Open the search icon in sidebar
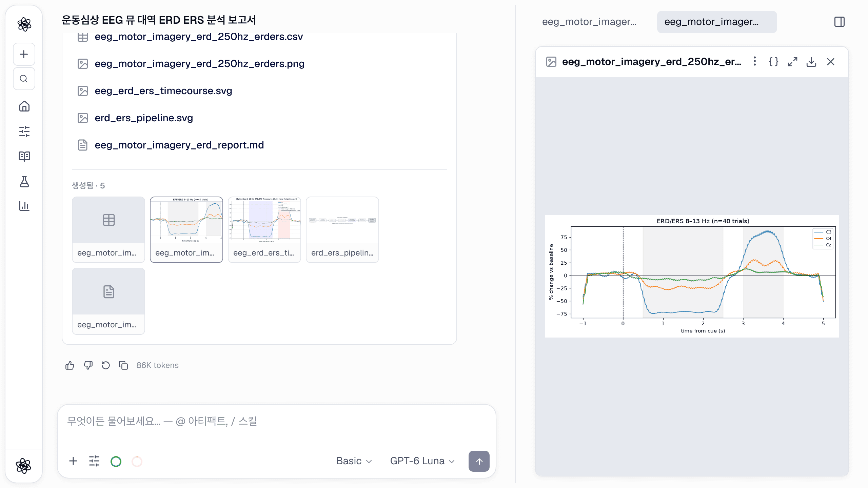This screenshot has height=488, width=868. (x=24, y=79)
